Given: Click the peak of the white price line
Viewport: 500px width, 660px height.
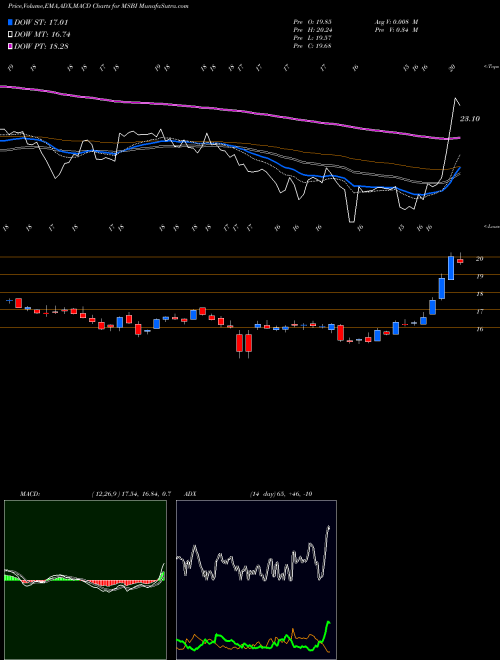Looking at the screenshot, I should point(455,98).
